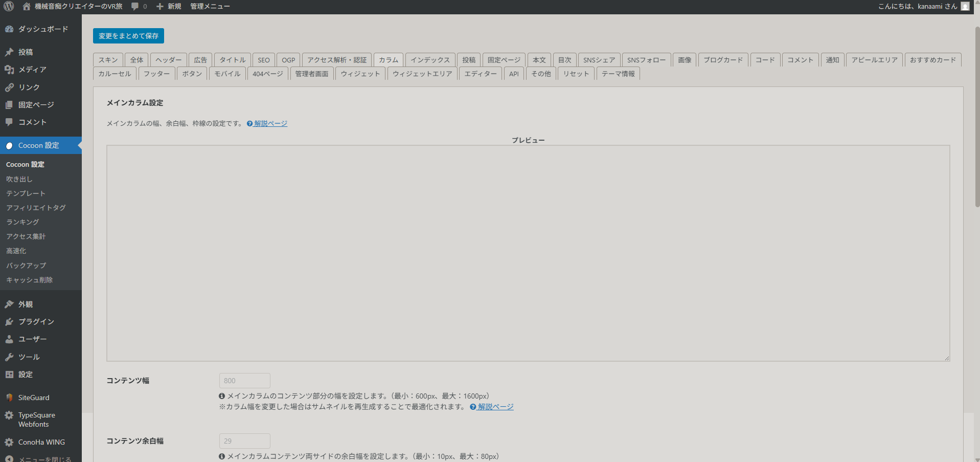
Task: Click the comments bubble icon in admin bar
Action: (135, 6)
